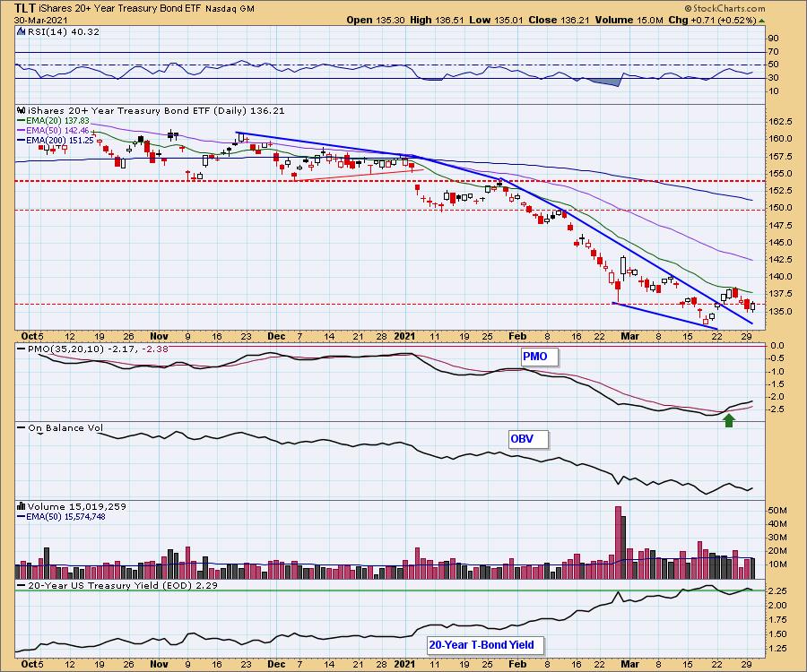The height and width of the screenshot is (672, 807).
Task: Click the volume bars icon beside Volume 15,019,259
Action: pos(22,506)
